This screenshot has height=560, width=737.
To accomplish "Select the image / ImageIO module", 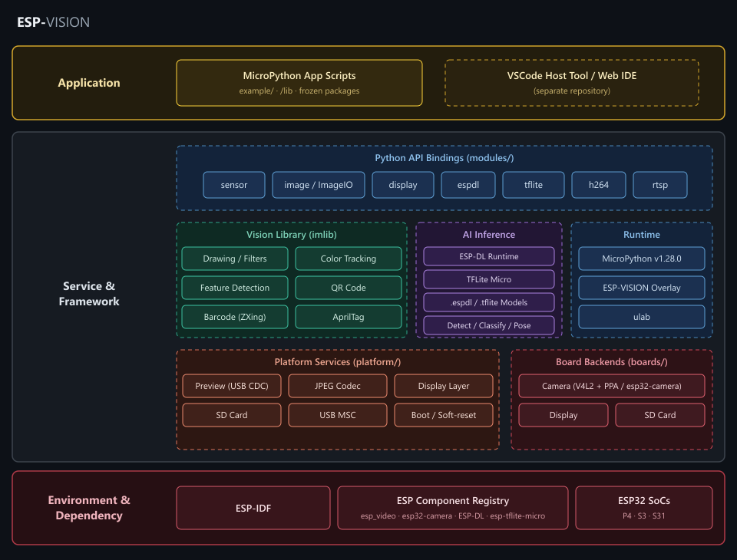I will [318, 185].
